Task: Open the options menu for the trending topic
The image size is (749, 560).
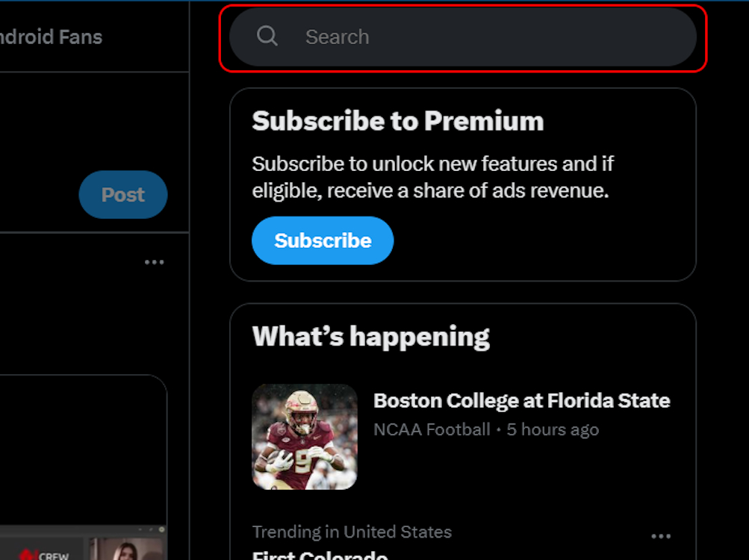Action: (x=660, y=535)
